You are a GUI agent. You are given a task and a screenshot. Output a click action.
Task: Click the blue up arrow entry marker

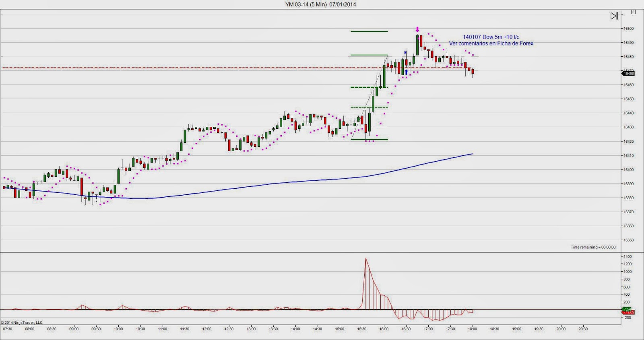pyautogui.click(x=407, y=72)
